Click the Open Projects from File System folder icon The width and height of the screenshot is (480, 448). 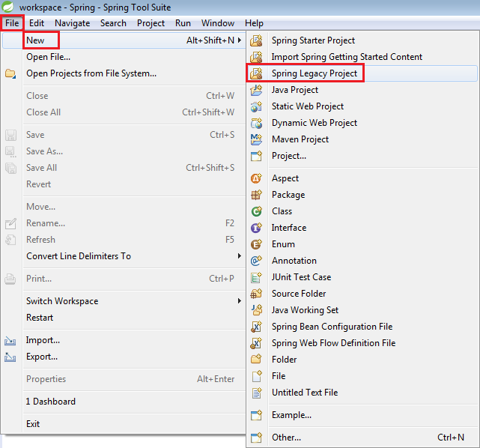click(10, 73)
